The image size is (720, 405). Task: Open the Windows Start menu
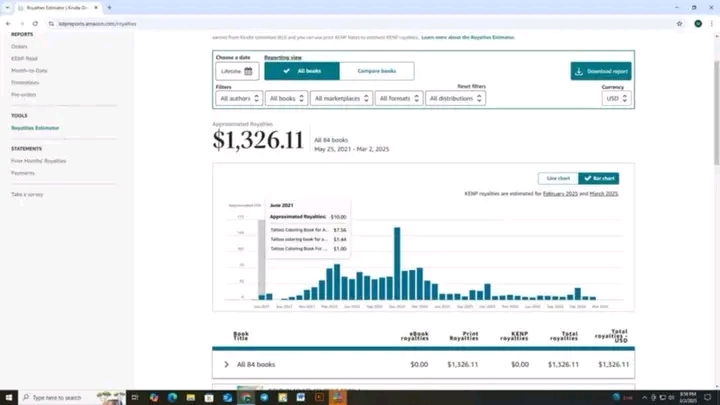9,397
